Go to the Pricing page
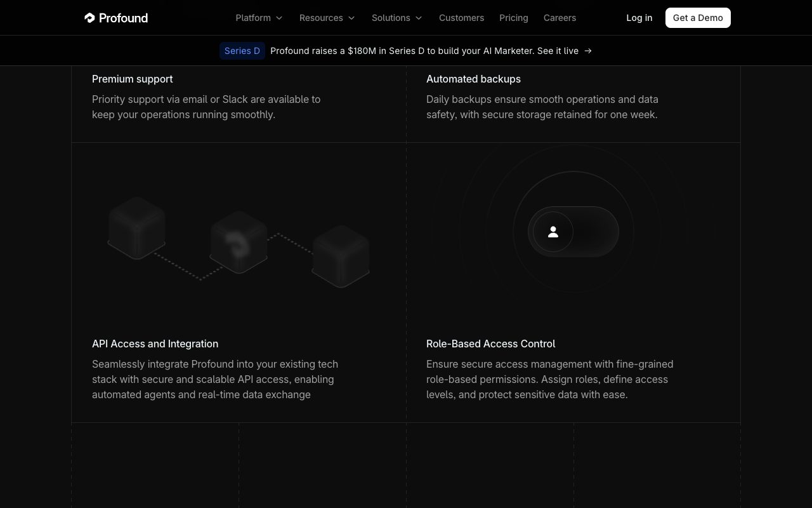 coord(514,18)
